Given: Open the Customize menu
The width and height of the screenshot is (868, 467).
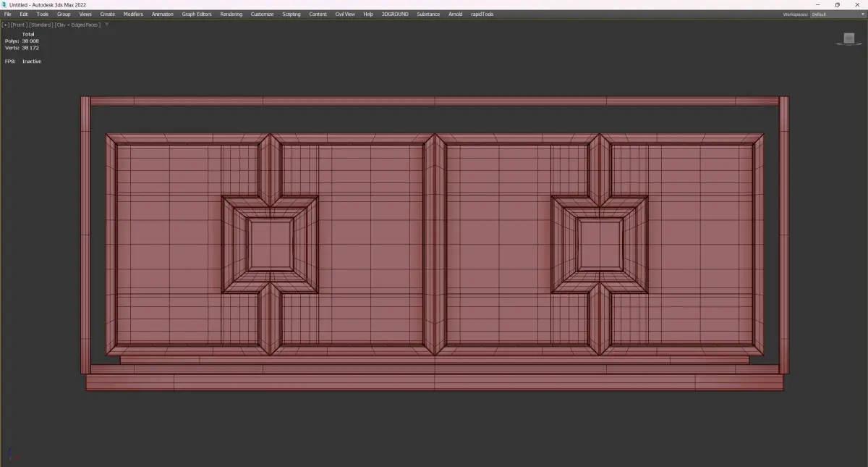Looking at the screenshot, I should [263, 14].
